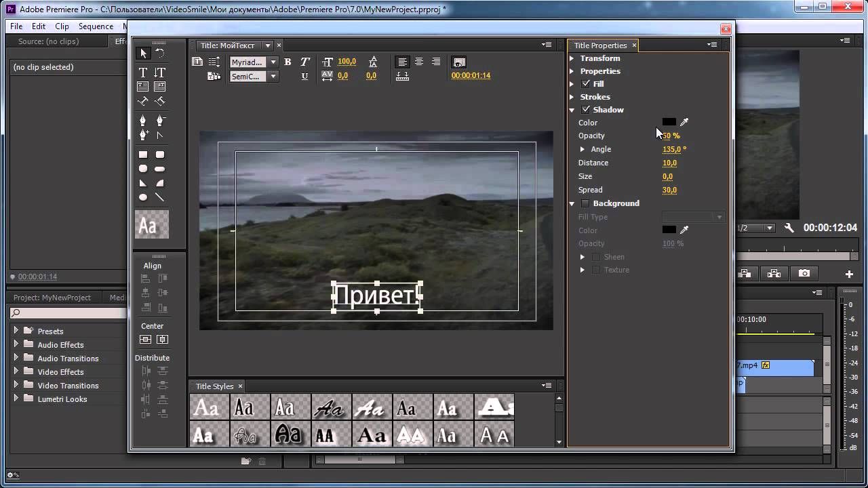Select the Rectangle shape tool
868x488 pixels.
[143, 155]
